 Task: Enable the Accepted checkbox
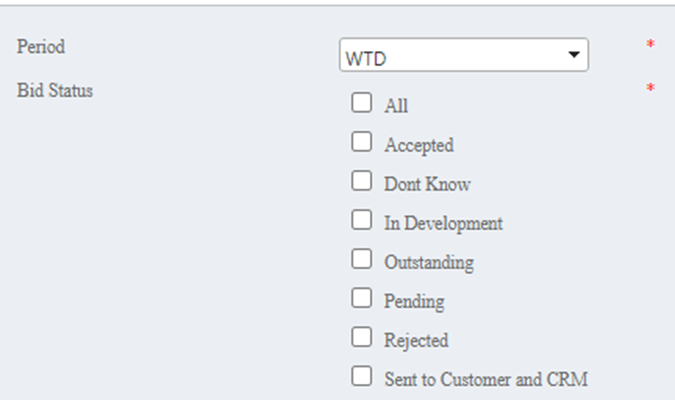point(361,142)
